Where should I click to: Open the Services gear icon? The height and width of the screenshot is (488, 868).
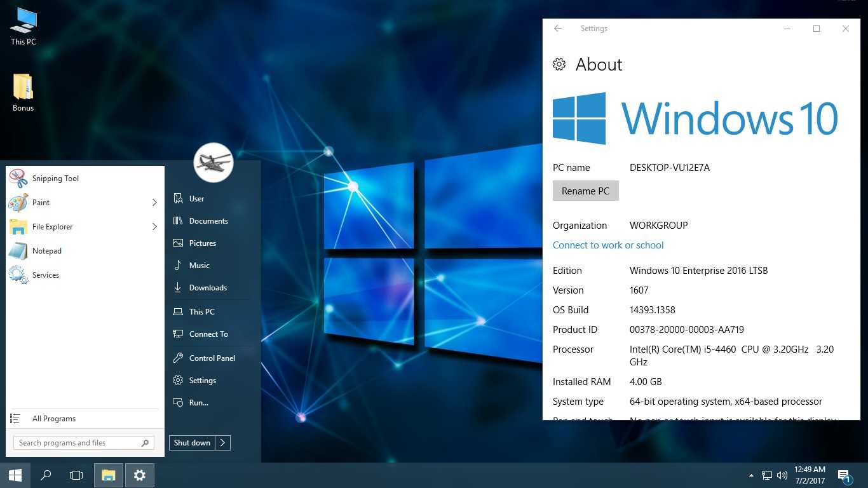pos(18,275)
